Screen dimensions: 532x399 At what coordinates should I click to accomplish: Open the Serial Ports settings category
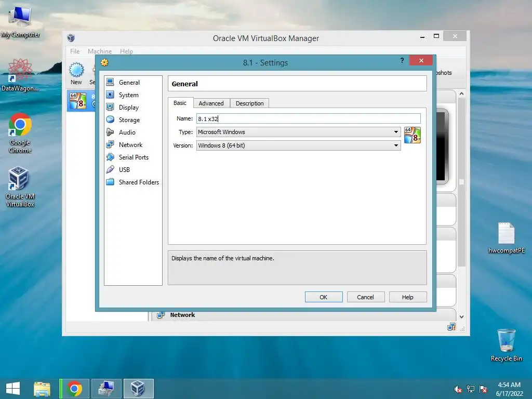132,157
